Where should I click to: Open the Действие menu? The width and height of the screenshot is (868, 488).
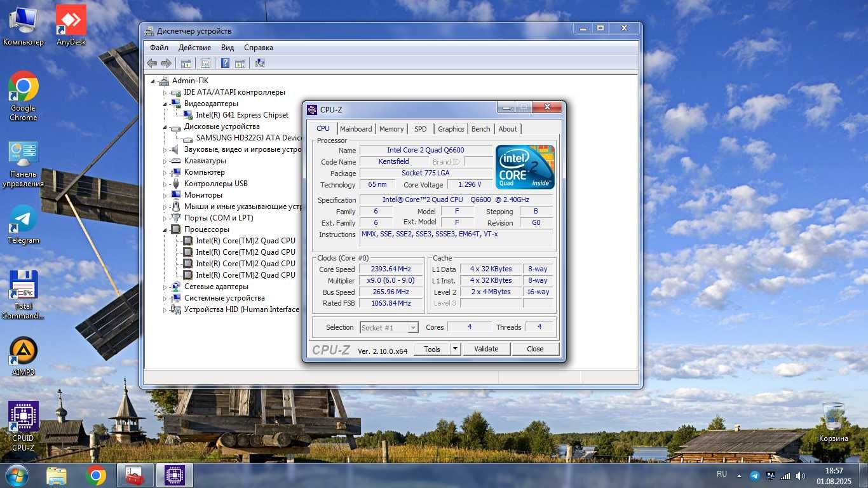(x=194, y=48)
